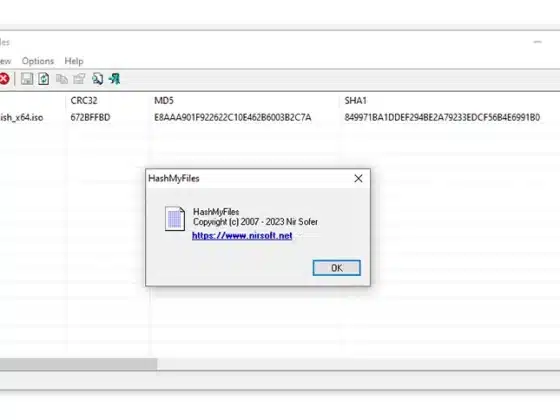560x420 pixels.
Task: Click the Properties toolbar icon
Action: (x=79, y=79)
